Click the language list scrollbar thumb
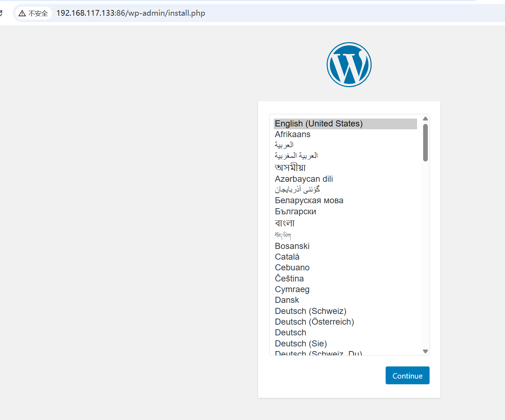The image size is (505, 420). 425,142
